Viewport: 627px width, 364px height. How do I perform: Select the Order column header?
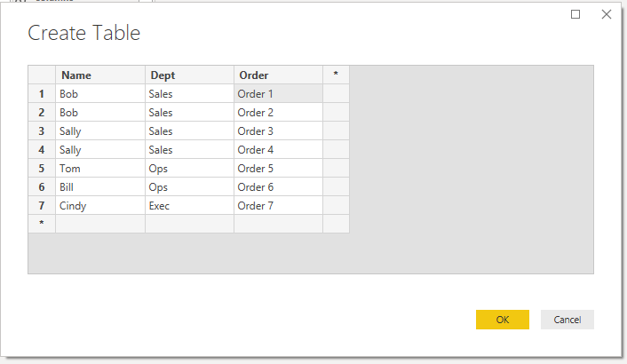pos(278,75)
